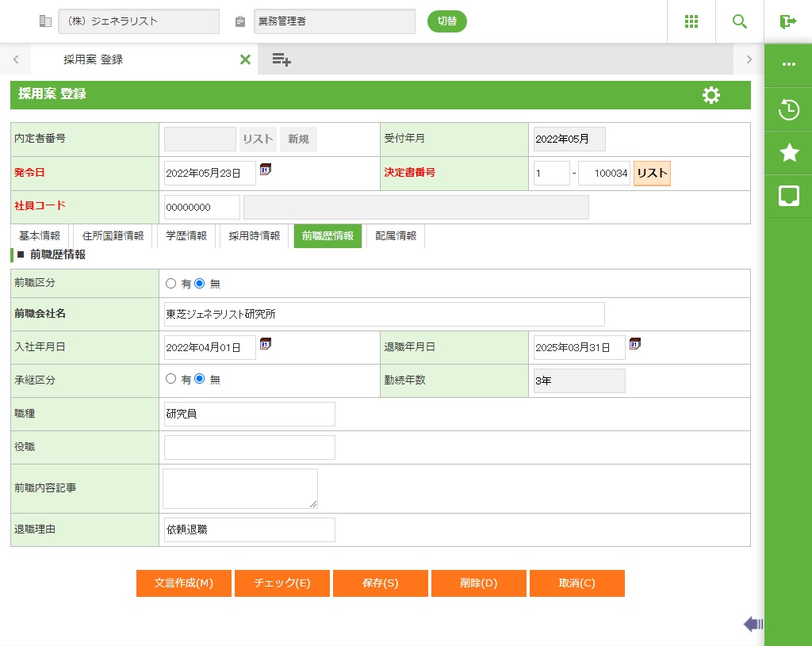
Task: Open favorites star icon in the sidebar
Action: (788, 153)
